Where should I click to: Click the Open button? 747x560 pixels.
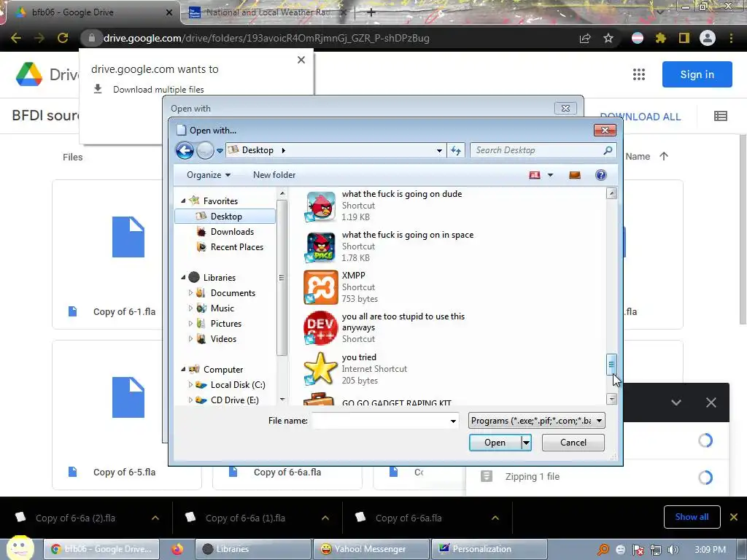tap(495, 443)
